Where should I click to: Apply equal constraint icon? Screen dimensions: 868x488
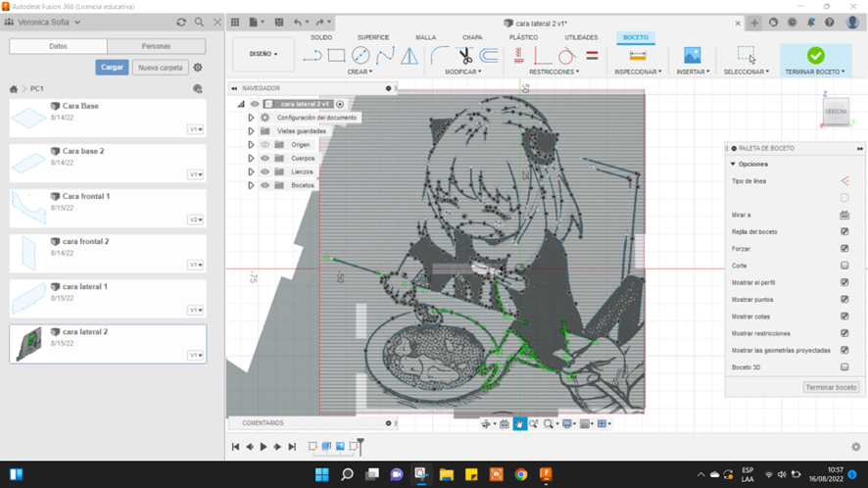point(592,56)
